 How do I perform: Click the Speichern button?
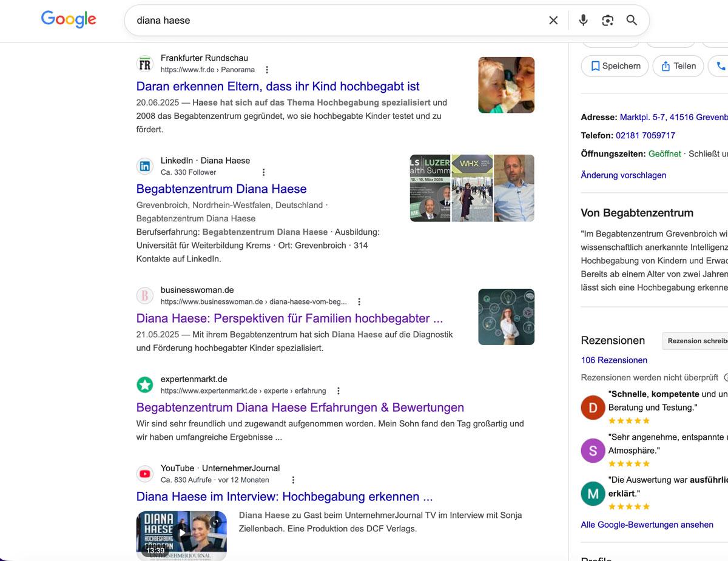615,66
